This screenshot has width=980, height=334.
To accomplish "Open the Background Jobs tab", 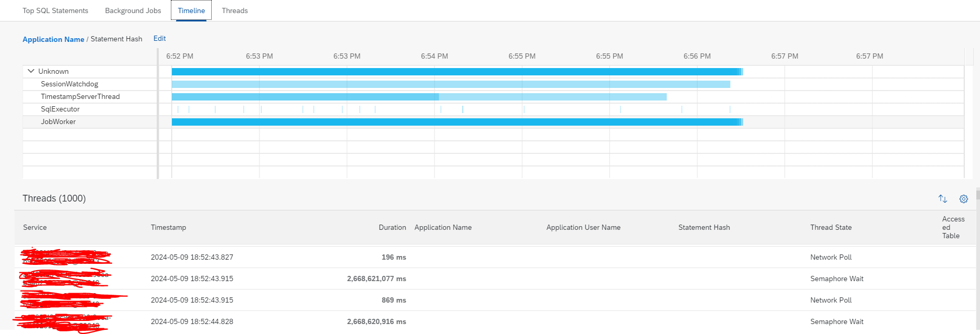I will [133, 10].
